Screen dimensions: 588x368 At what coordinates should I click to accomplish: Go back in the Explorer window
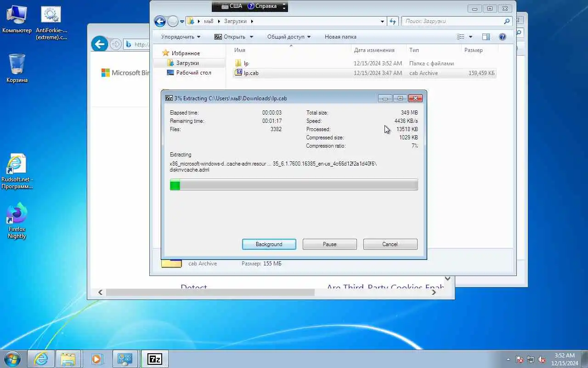coord(159,21)
